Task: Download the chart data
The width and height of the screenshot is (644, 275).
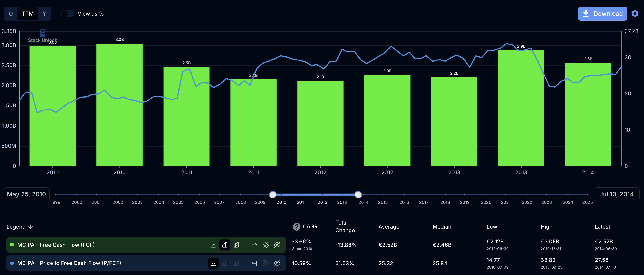Action: pos(602,13)
